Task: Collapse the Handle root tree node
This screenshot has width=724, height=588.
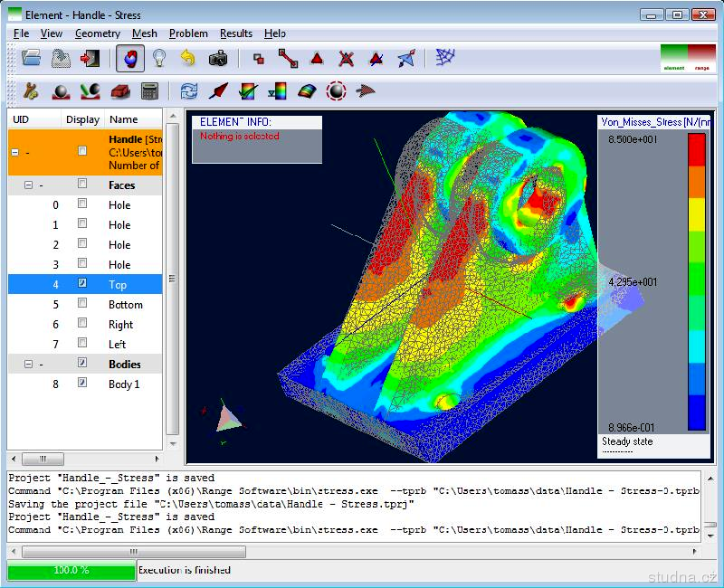Action: click(x=14, y=153)
